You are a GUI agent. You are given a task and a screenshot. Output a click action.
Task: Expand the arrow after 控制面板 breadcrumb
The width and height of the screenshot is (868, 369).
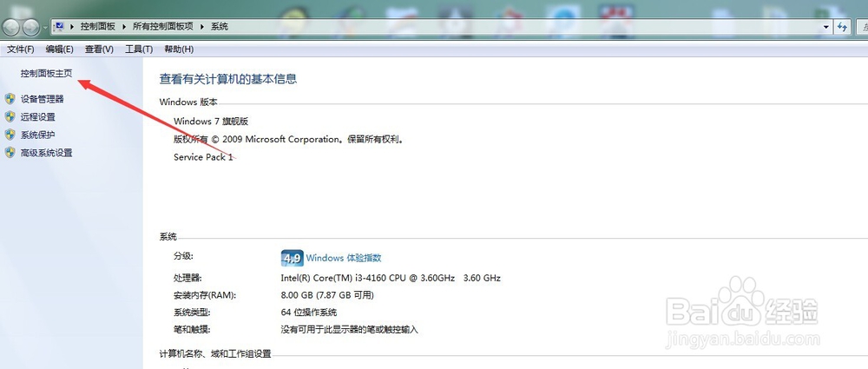[x=124, y=27]
